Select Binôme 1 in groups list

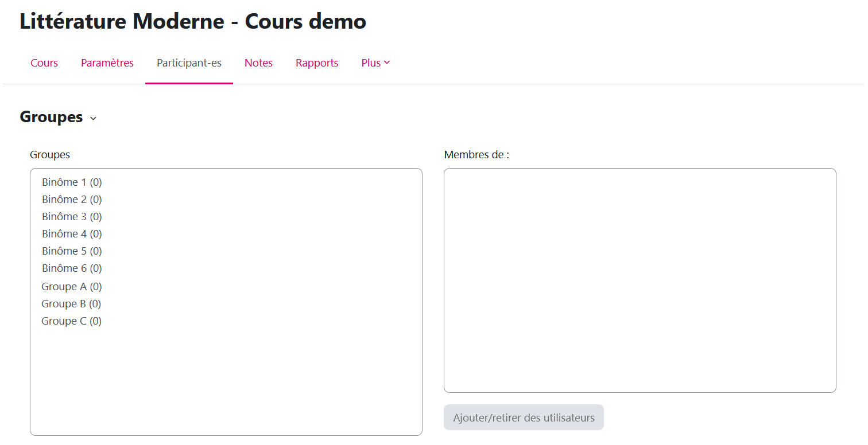point(72,182)
